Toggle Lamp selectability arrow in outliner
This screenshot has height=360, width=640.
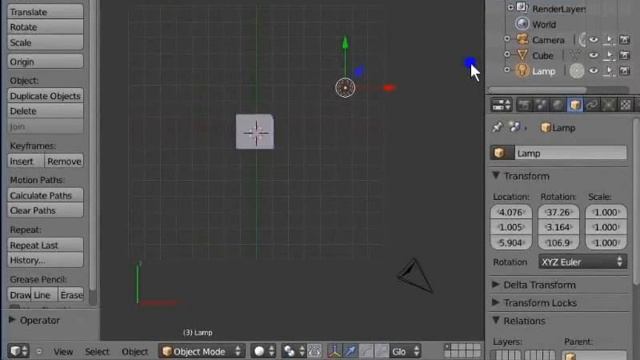(609, 71)
